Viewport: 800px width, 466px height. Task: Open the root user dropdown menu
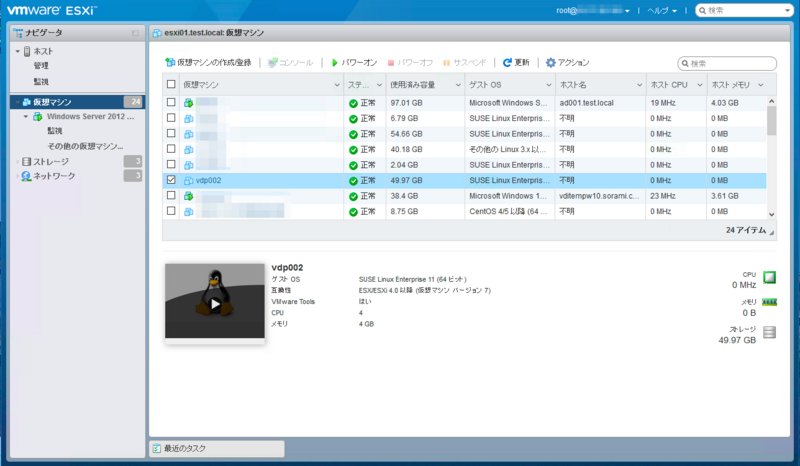(593, 10)
